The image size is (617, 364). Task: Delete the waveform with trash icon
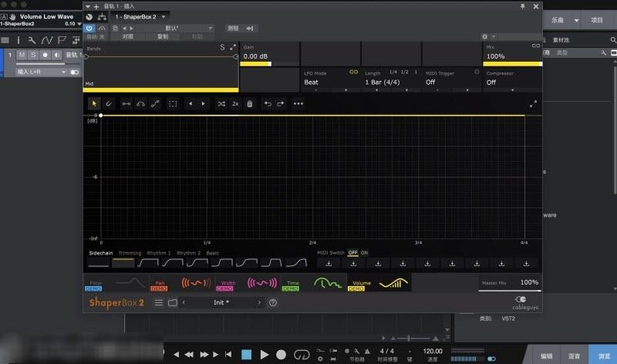point(249,104)
